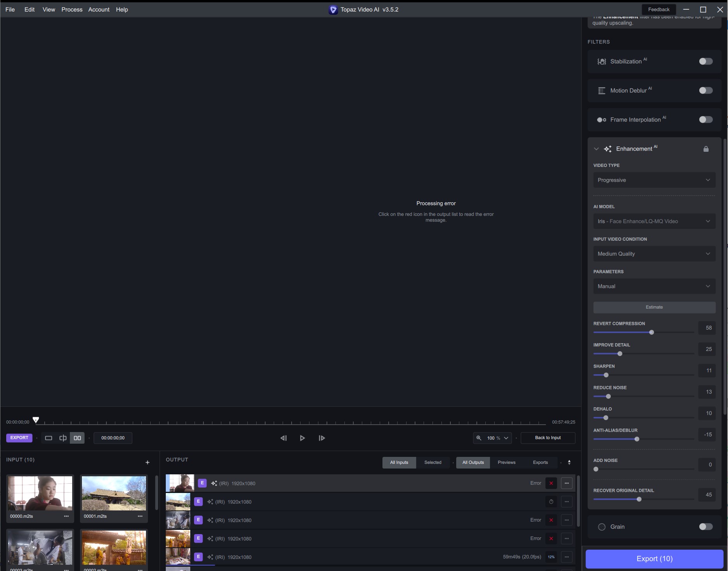Screen dimensions: 728x571
Task: Select the split view comparison icon
Action: 63,438
